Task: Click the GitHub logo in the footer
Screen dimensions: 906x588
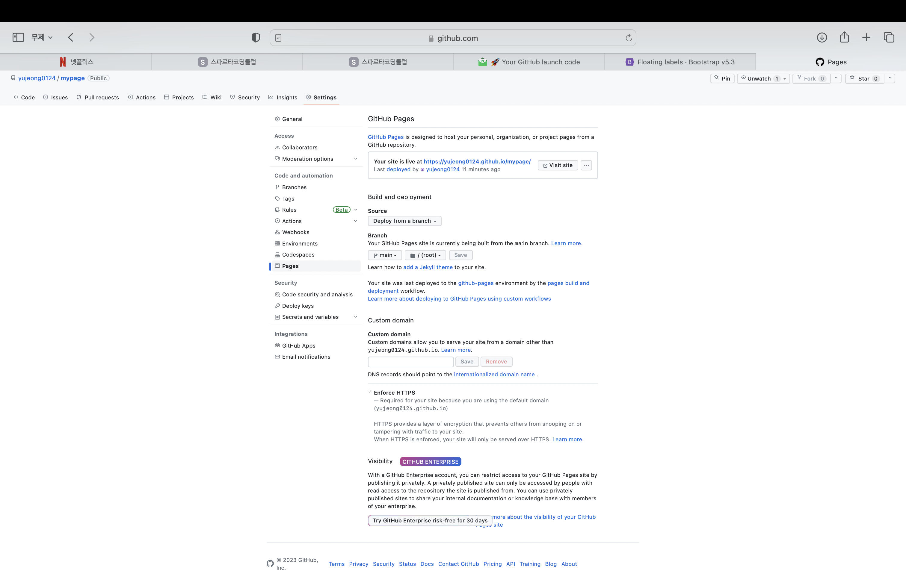Action: click(x=270, y=564)
